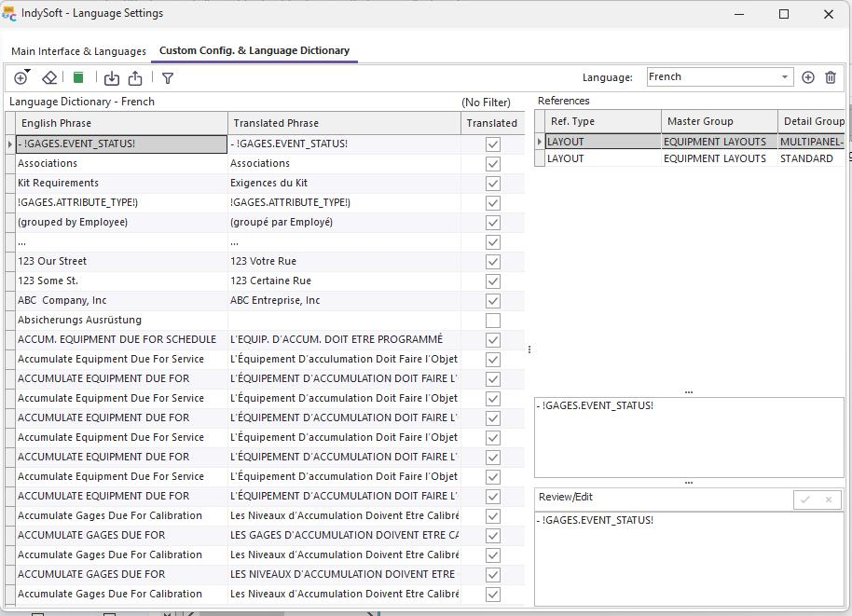Screen dimensions: 852x616
Task: Switch to Main Interface & Languages tab
Action: click(x=78, y=51)
